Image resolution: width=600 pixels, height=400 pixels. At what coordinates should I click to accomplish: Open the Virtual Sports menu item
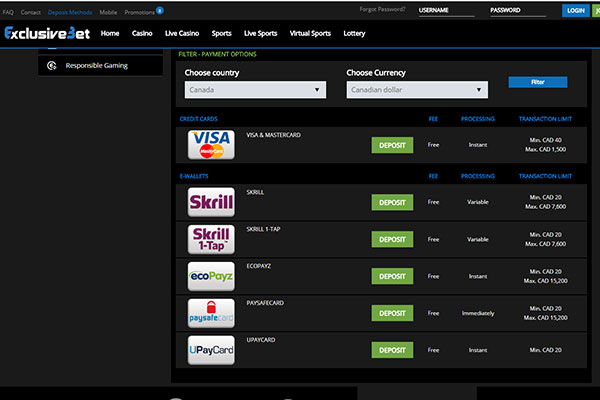[x=310, y=33]
